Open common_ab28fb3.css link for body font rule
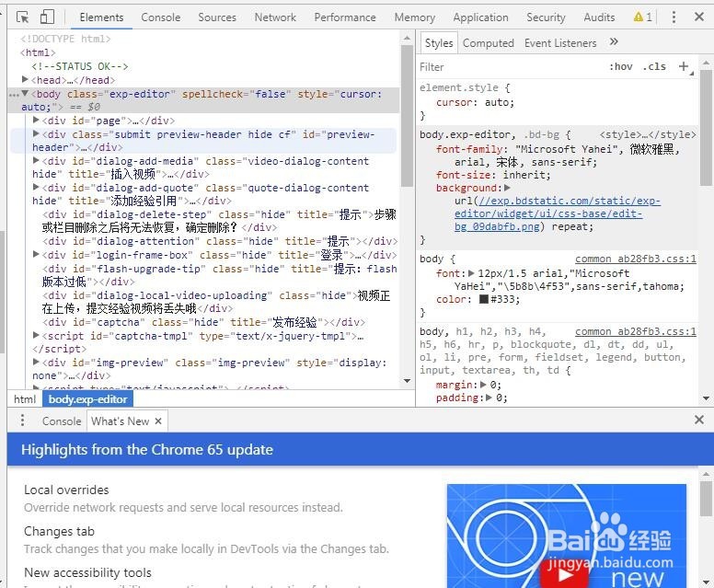Viewport: 714px width, 588px height. point(635,259)
